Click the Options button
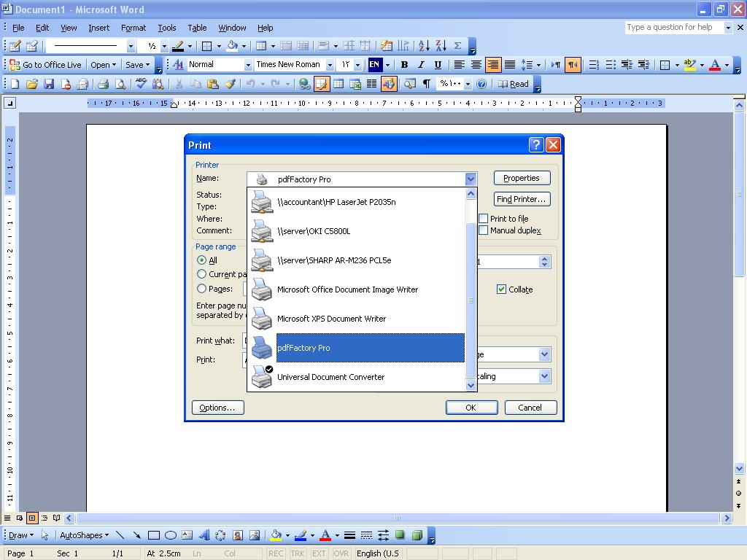This screenshot has width=747, height=560. pos(217,408)
